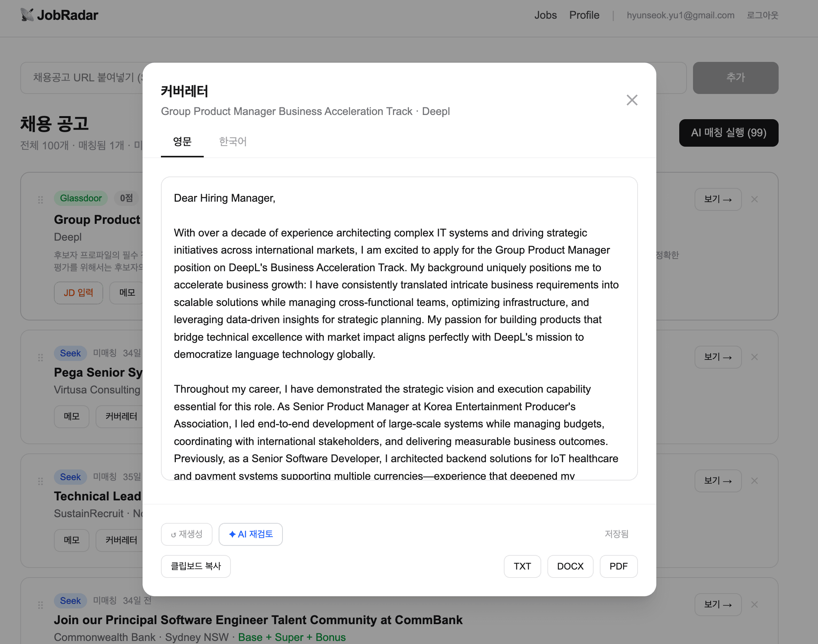
Task: Remove the Technical Lead job card with its X
Action: click(754, 481)
